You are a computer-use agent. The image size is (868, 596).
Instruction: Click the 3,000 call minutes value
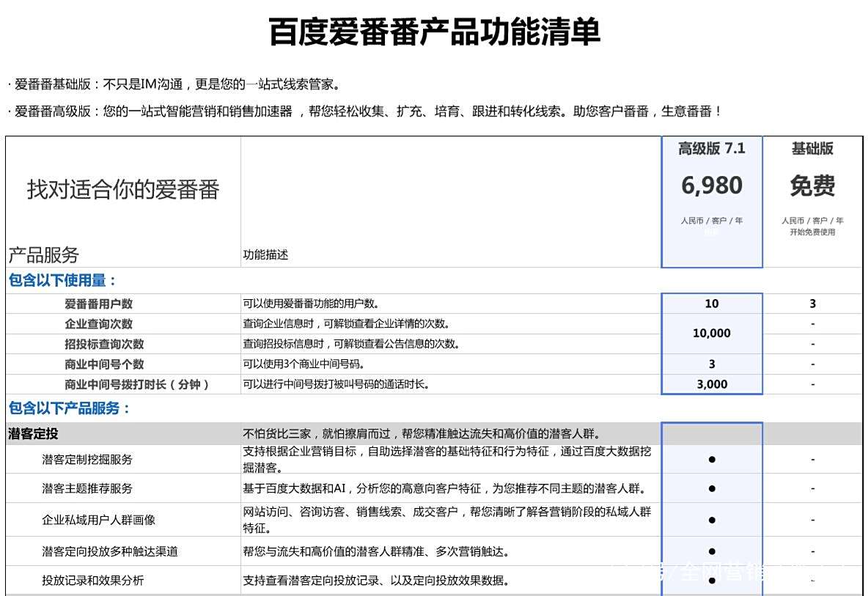(x=711, y=383)
